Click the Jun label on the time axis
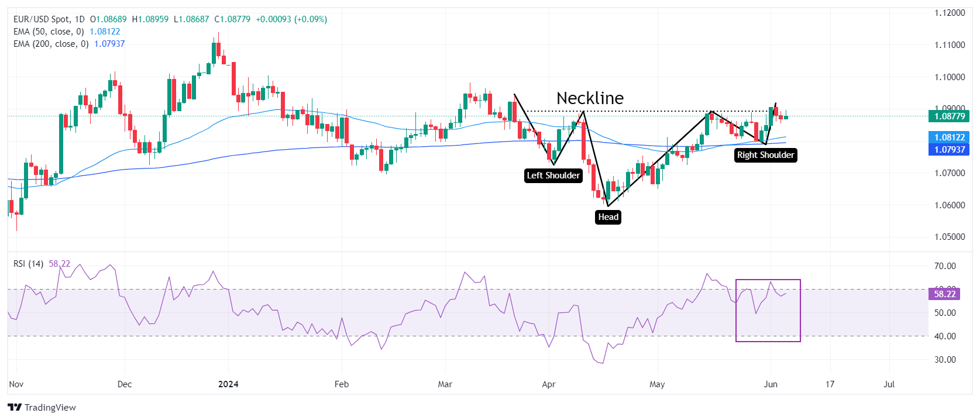This screenshot has height=420, width=980. click(771, 384)
